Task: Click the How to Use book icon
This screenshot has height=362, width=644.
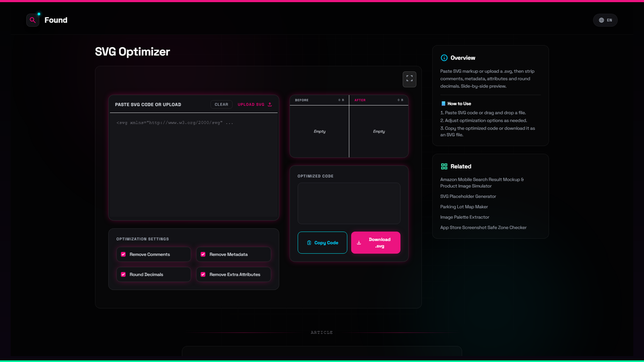Action: pyautogui.click(x=443, y=104)
